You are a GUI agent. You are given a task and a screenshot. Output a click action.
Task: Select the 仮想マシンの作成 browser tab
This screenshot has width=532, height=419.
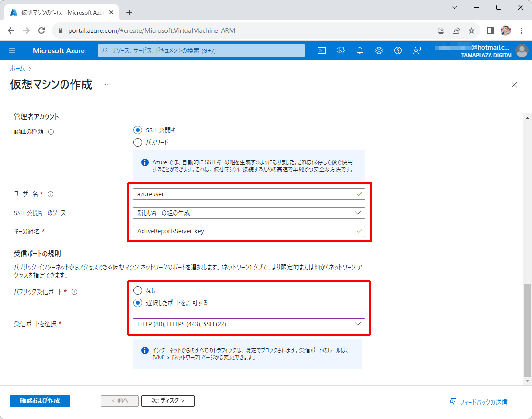click(62, 12)
